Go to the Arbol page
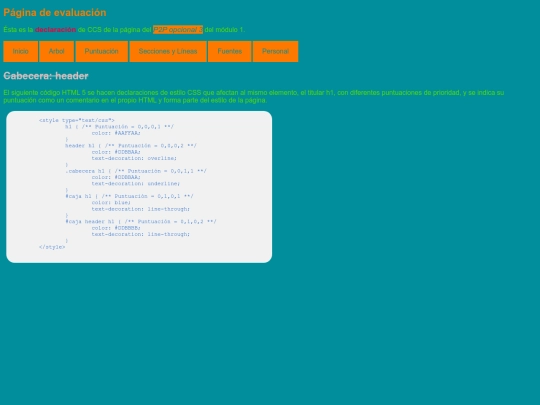 point(56,51)
